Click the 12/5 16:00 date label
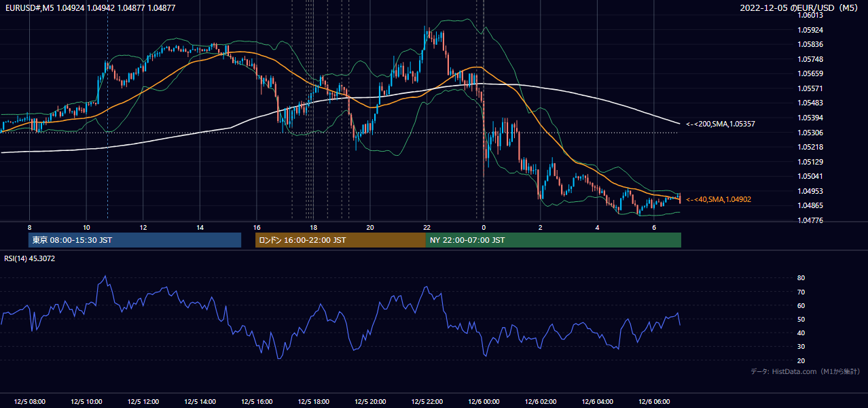 click(257, 402)
